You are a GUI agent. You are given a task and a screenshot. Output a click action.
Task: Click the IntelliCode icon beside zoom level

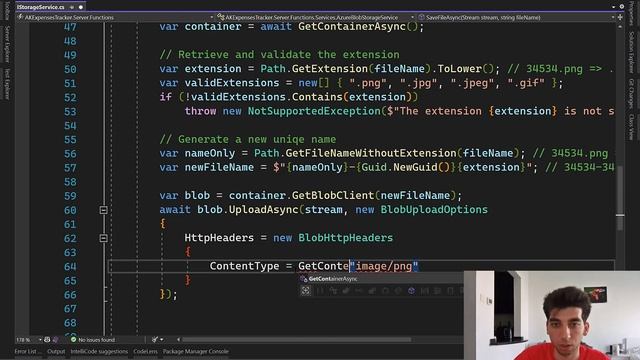pos(47,340)
